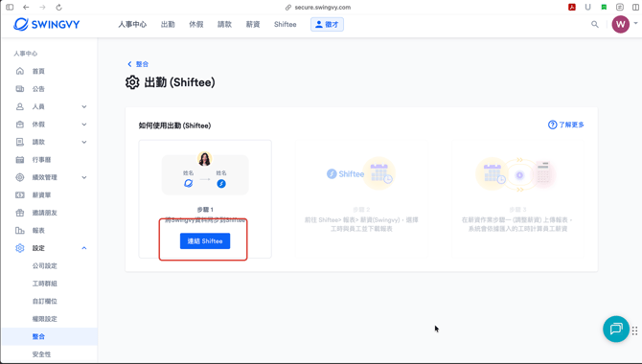Click the 請款 claims icon in sidebar

[20, 142]
